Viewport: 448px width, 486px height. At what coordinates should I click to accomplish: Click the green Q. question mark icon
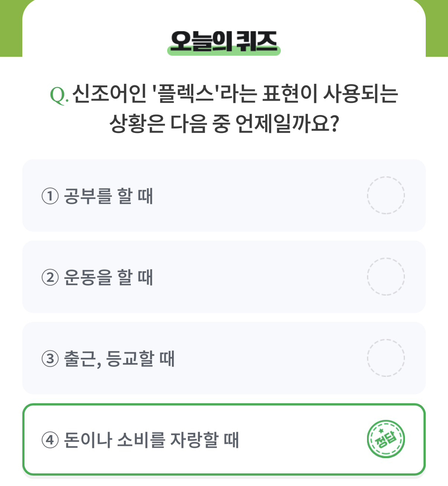pyautogui.click(x=59, y=95)
